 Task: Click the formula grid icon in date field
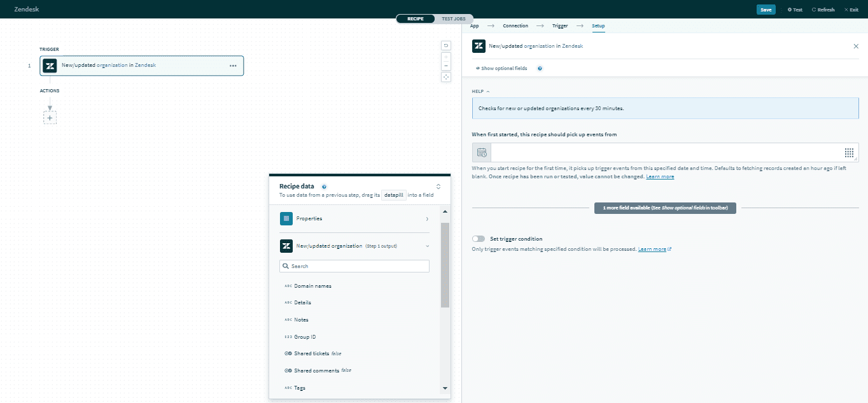848,153
